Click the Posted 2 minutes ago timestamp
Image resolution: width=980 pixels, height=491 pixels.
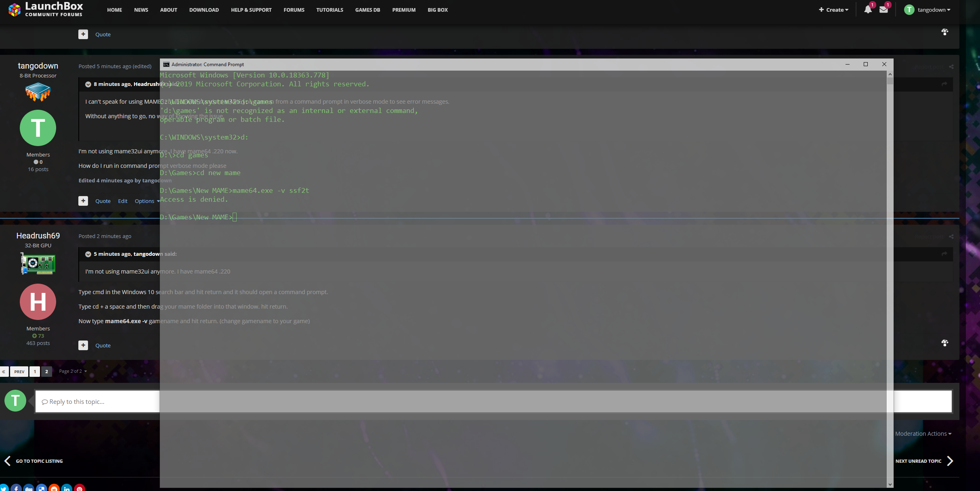pyautogui.click(x=105, y=236)
